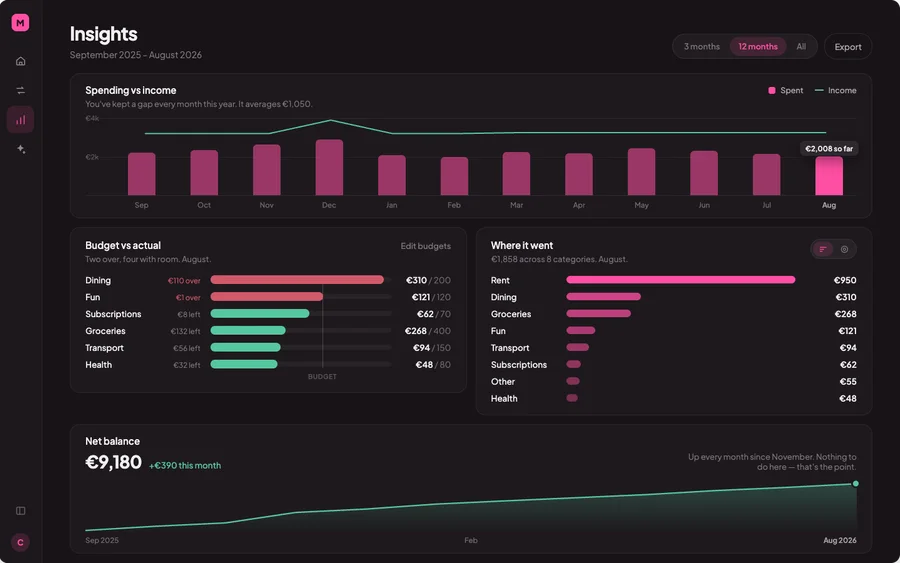Click the '€132 left' Groceries label
The image size is (900, 563).
click(x=185, y=331)
